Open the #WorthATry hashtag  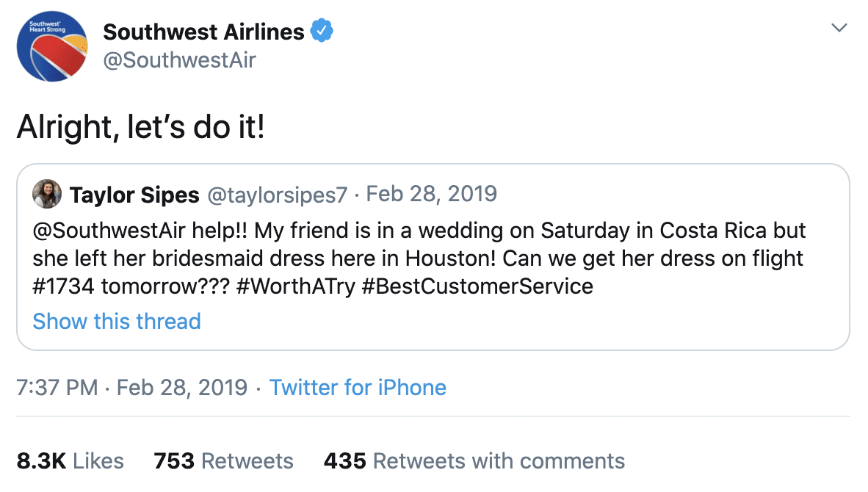click(296, 285)
